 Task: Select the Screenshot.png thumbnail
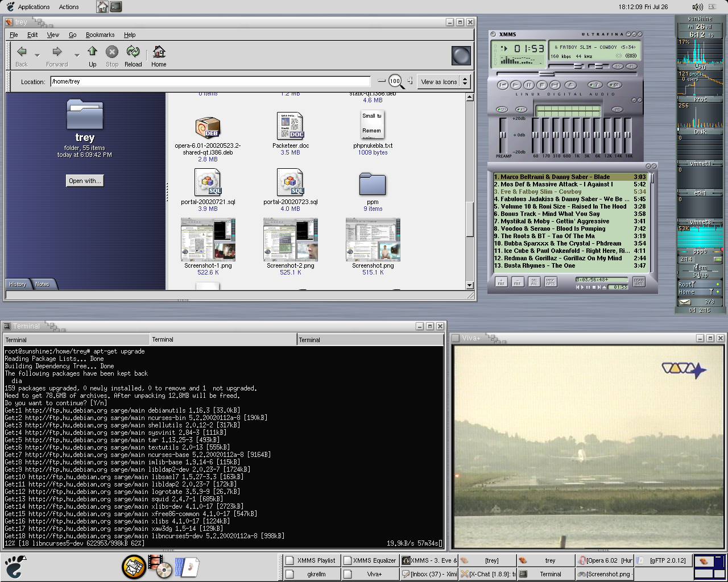tap(373, 239)
